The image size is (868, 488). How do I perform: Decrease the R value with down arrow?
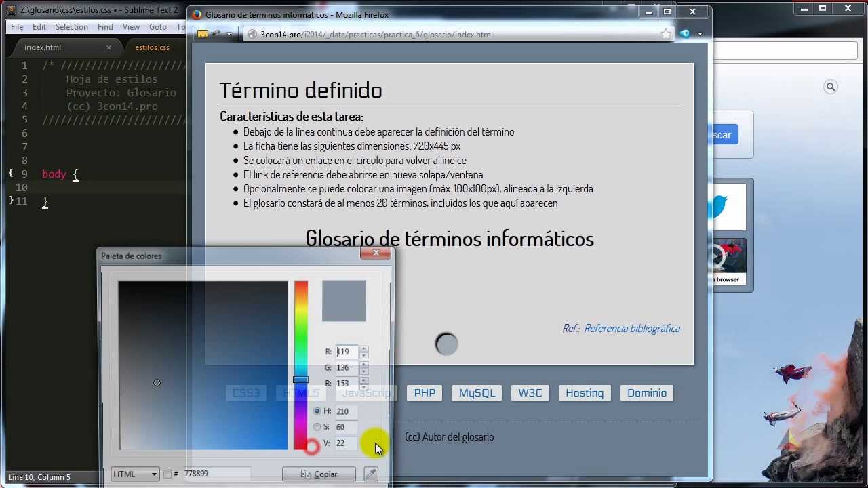point(364,355)
